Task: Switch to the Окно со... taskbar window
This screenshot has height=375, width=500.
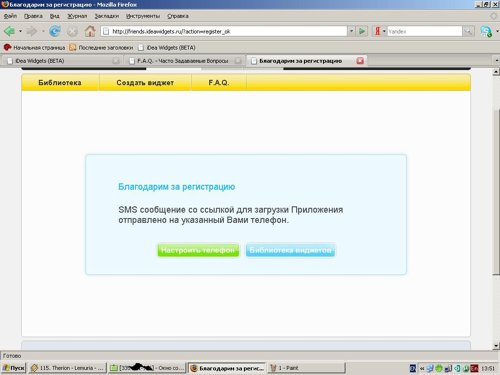Action: pos(147,368)
